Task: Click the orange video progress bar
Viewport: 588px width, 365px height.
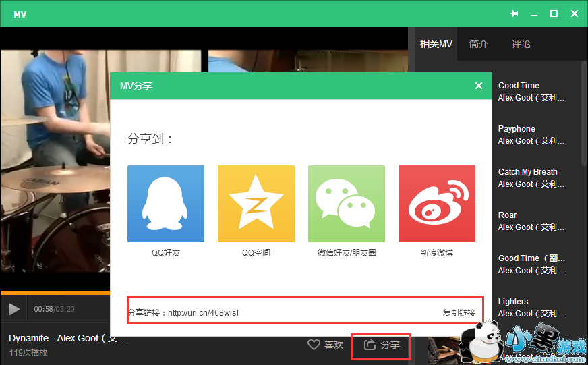Action: 55,293
